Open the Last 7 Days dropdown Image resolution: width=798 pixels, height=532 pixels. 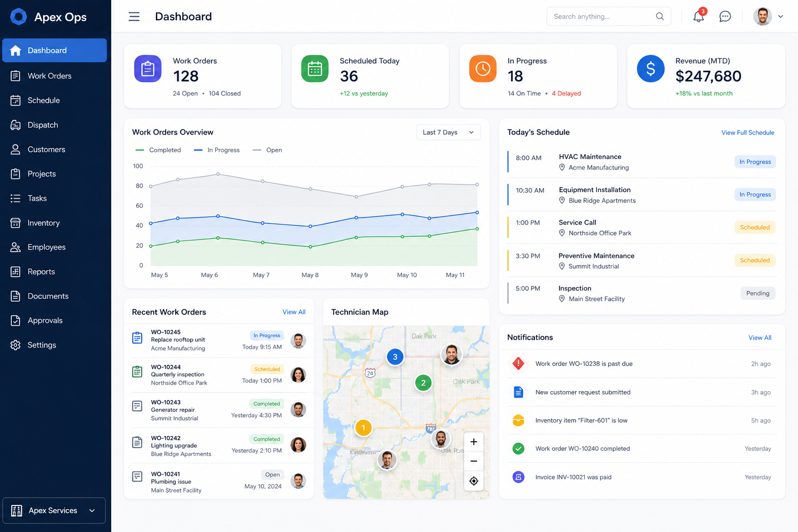pyautogui.click(x=448, y=132)
